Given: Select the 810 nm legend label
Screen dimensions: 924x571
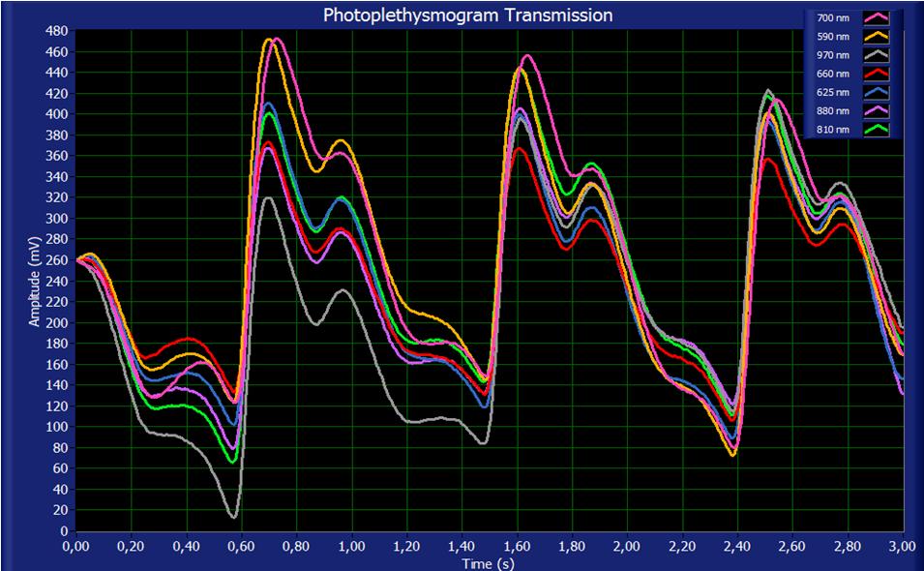Looking at the screenshot, I should tap(833, 129).
